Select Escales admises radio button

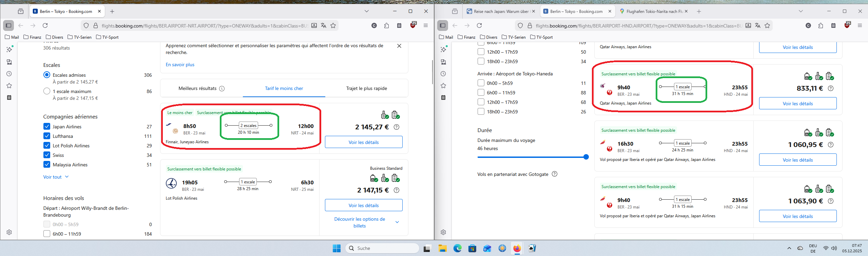coord(47,75)
